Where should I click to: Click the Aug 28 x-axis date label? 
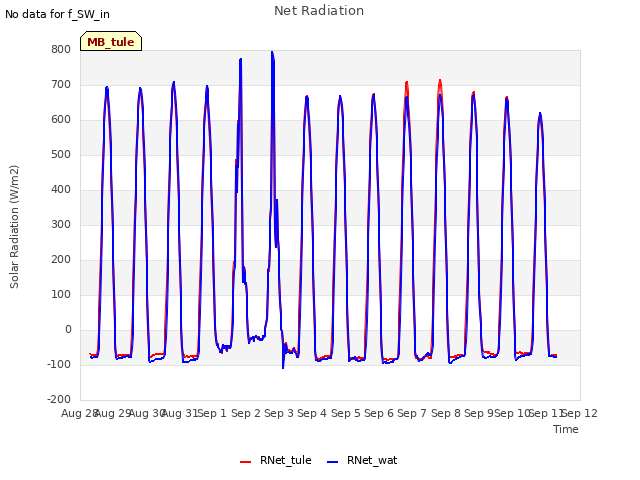tap(79, 413)
